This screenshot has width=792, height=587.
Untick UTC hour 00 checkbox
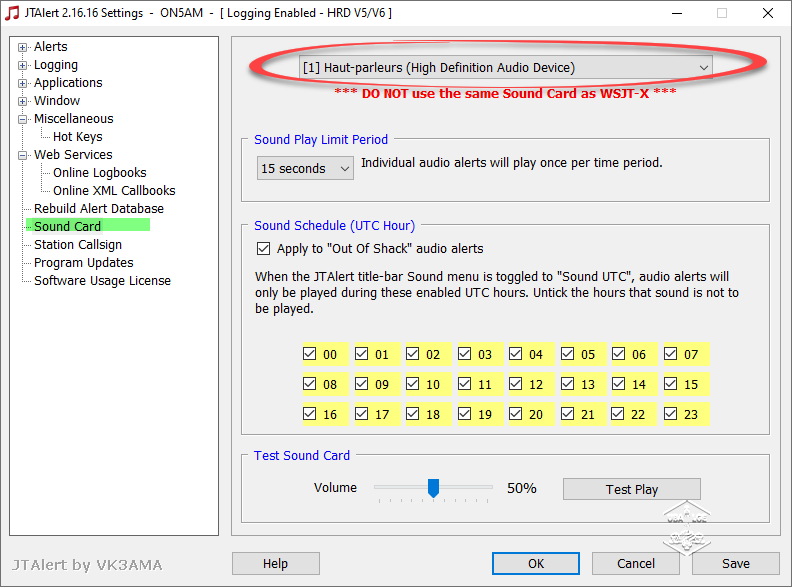click(310, 354)
